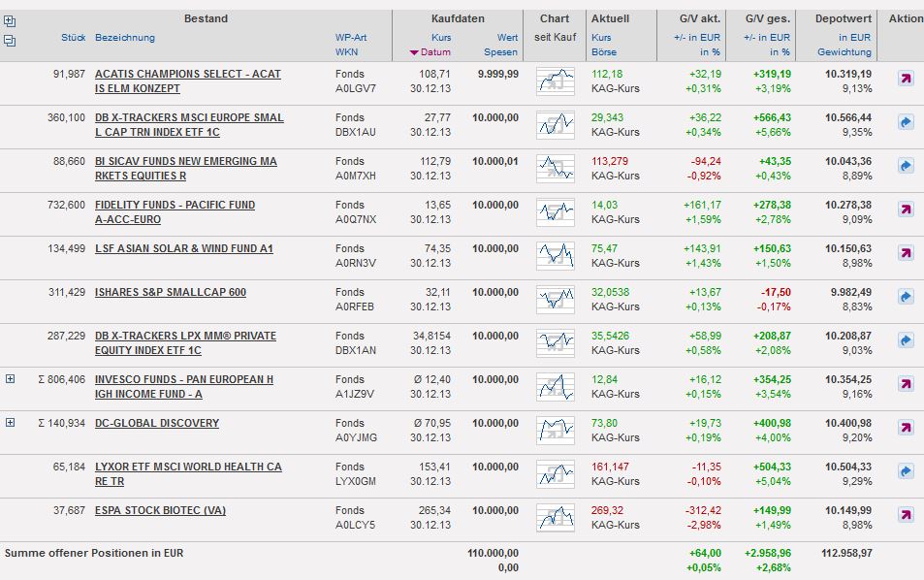Viewport: 924px width, 580px height.
Task: Click total purchase sum 110.000,00
Action: pyautogui.click(x=494, y=553)
